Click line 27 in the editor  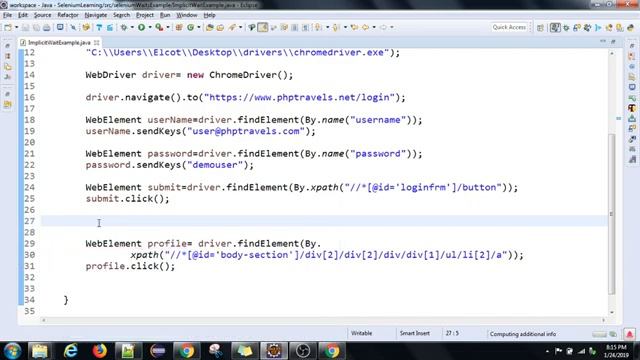(x=324, y=221)
